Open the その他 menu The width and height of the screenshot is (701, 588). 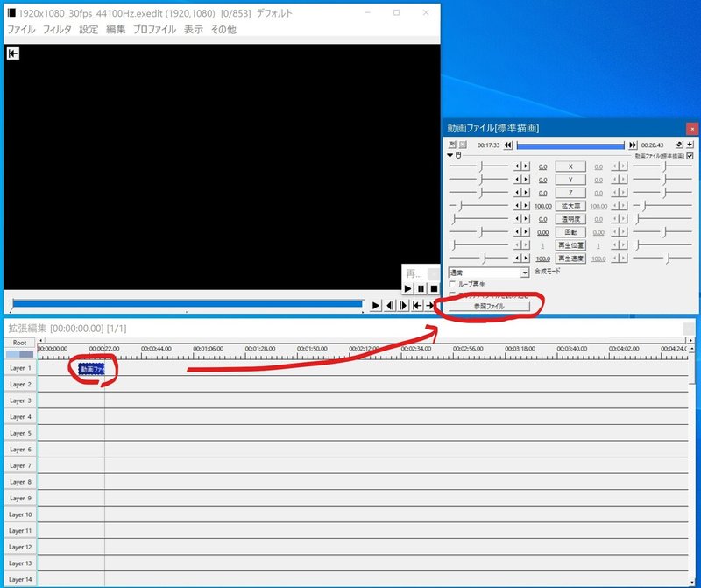(223, 30)
